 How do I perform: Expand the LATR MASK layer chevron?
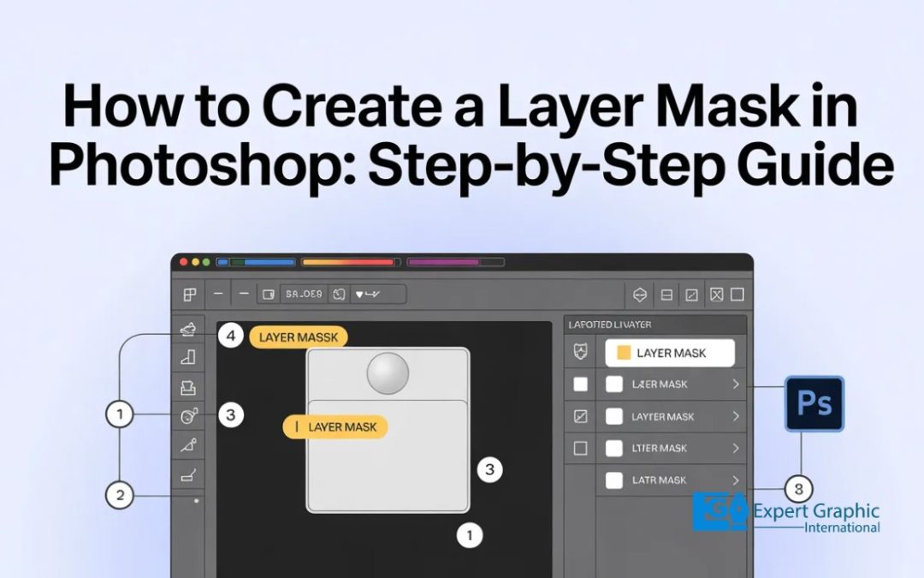tap(735, 480)
